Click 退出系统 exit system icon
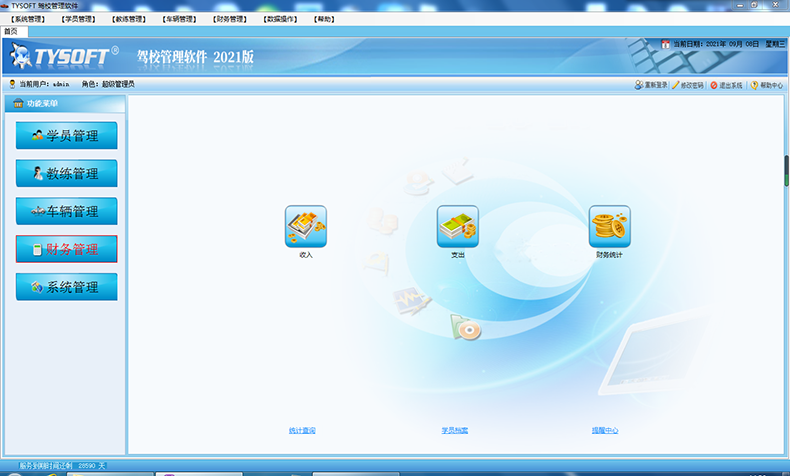Image resolution: width=790 pixels, height=476 pixels. click(714, 85)
